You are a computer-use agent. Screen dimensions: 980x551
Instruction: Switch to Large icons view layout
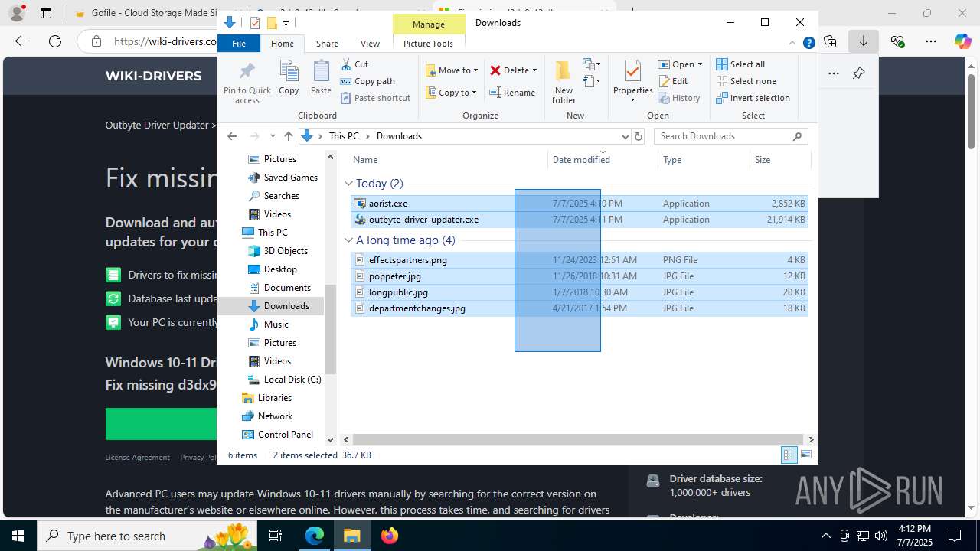pos(806,455)
